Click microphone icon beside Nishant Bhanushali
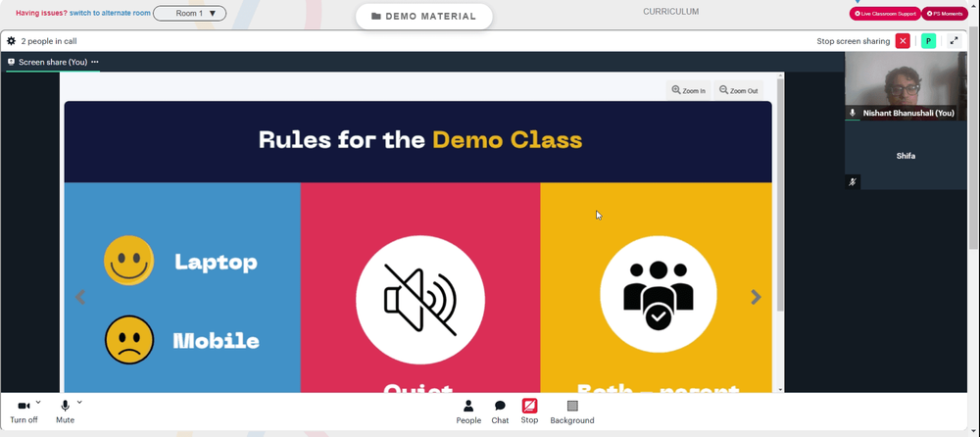The image size is (980, 437). (852, 113)
